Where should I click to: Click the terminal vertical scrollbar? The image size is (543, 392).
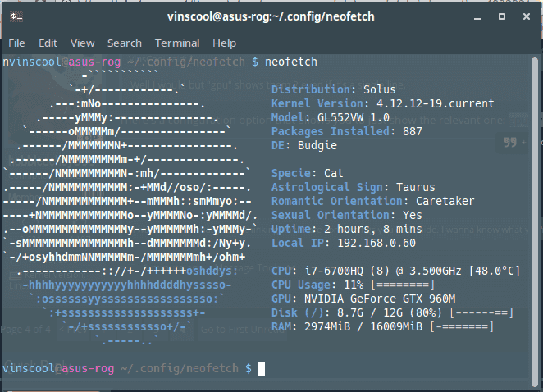[534, 221]
